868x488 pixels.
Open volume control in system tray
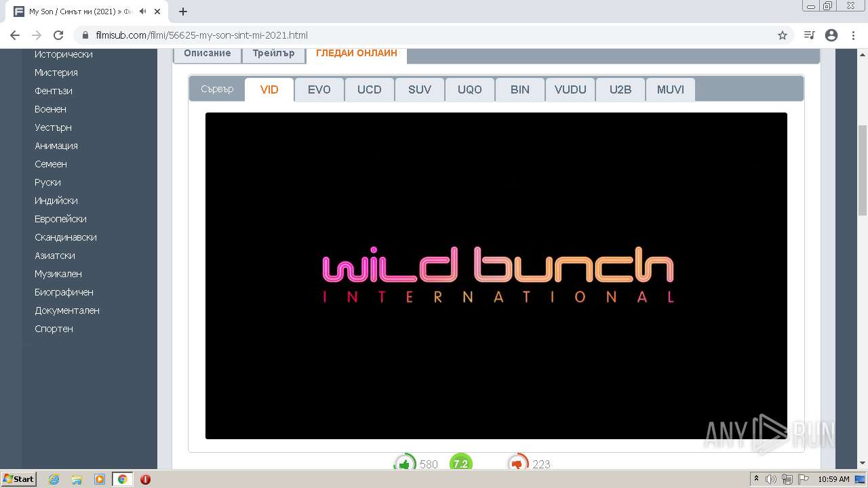pyautogui.click(x=770, y=479)
